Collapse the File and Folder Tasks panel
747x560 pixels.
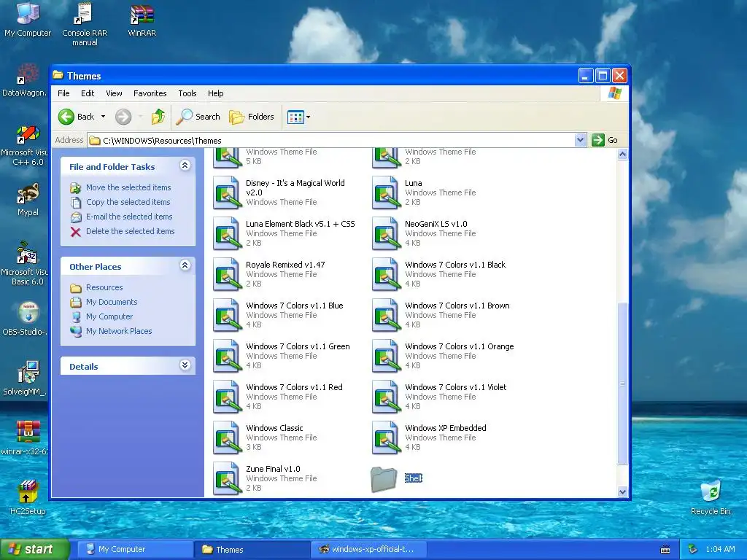point(185,166)
